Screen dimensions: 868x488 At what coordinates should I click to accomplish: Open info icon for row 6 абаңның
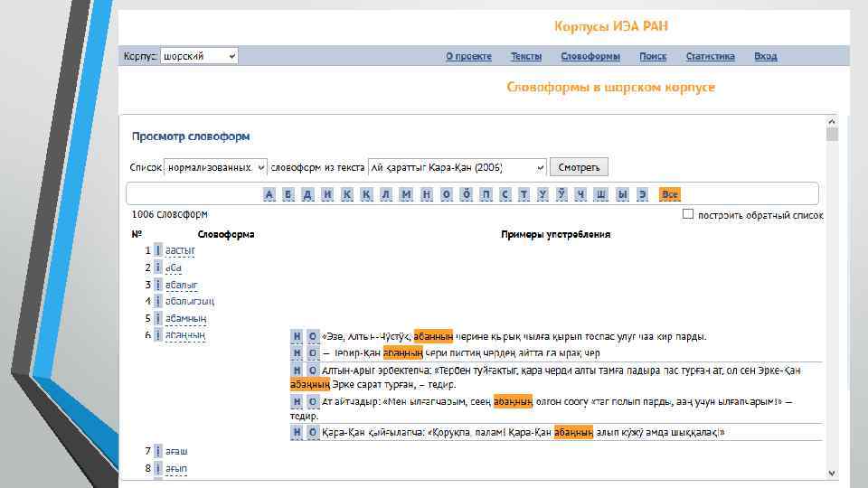click(x=157, y=335)
